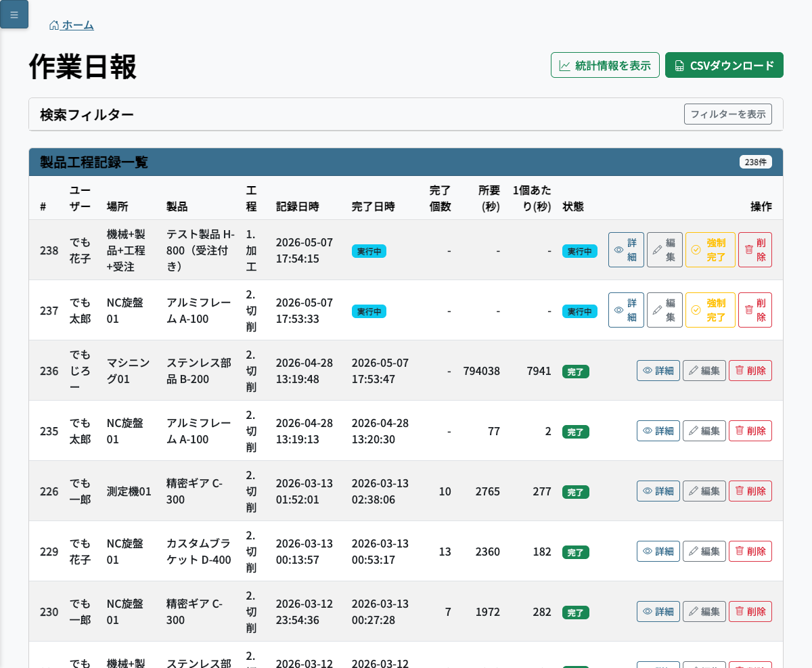Open the hamburger sidebar menu

pyautogui.click(x=14, y=14)
